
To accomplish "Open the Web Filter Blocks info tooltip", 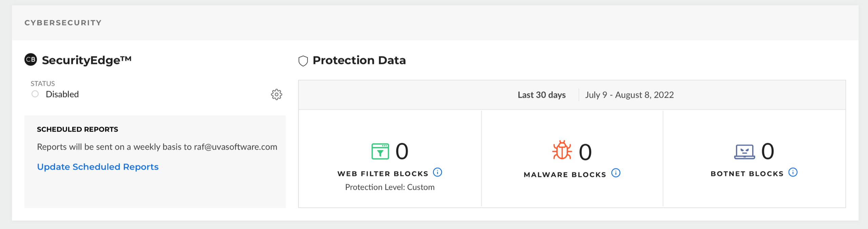I will click(437, 173).
